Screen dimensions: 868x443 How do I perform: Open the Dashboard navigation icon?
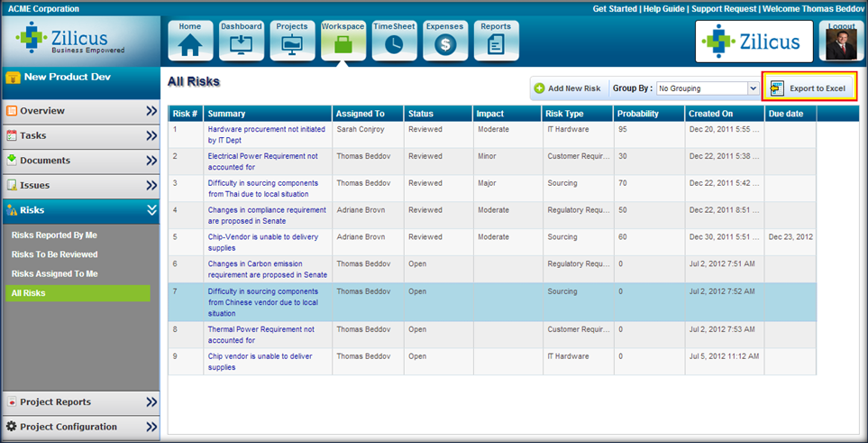point(242,41)
